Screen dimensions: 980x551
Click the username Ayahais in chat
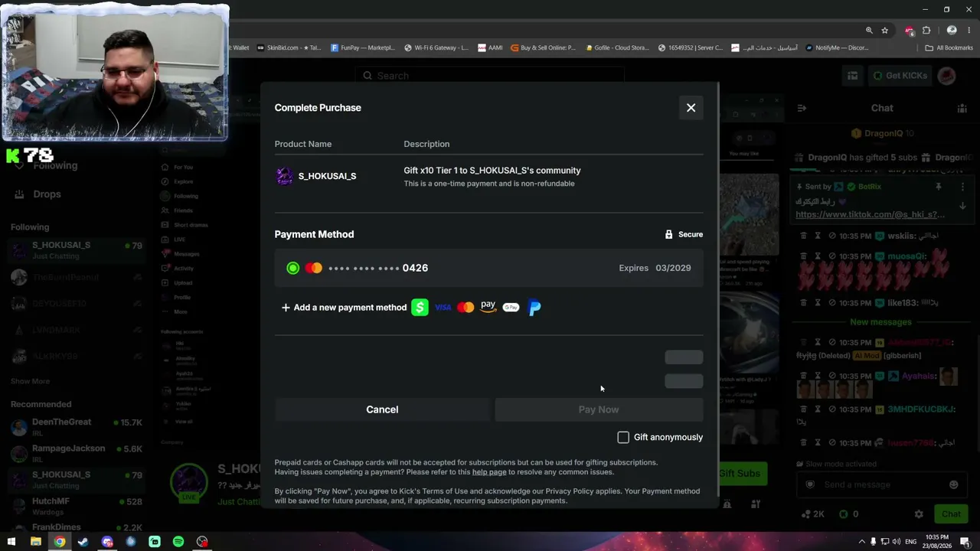pyautogui.click(x=919, y=376)
